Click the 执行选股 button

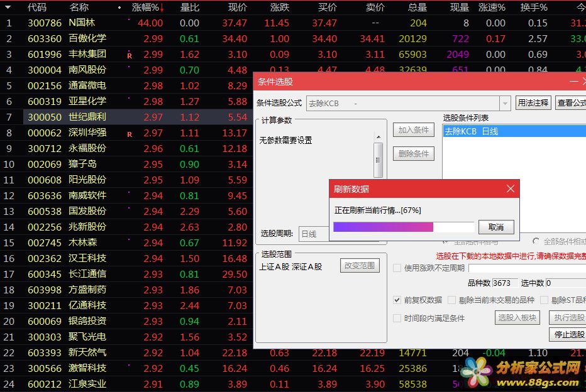[568, 318]
